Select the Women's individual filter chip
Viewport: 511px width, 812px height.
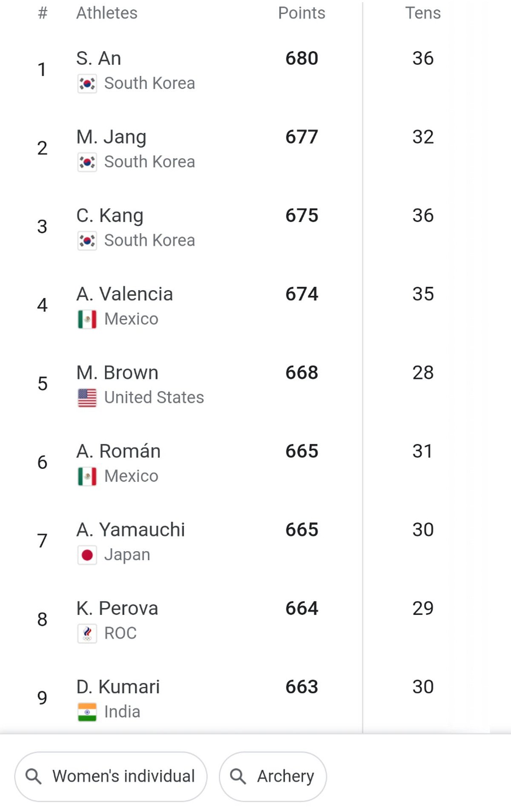[x=110, y=775]
